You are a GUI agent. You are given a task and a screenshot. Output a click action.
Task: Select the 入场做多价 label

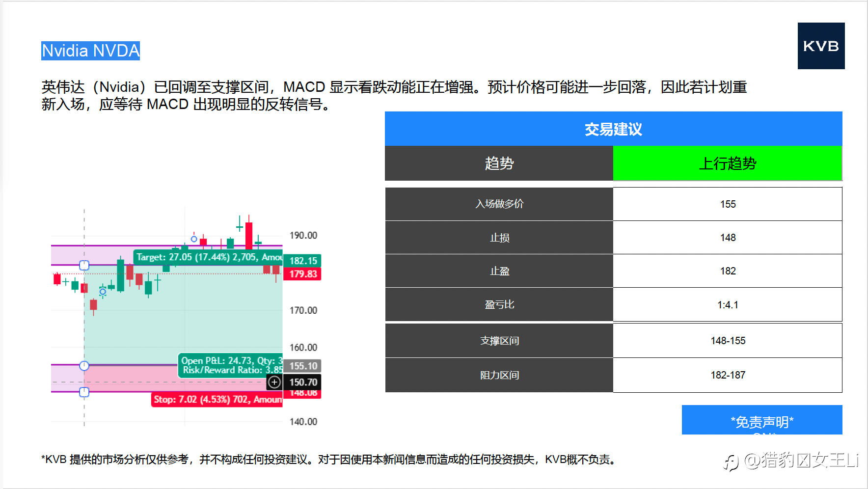(x=499, y=204)
